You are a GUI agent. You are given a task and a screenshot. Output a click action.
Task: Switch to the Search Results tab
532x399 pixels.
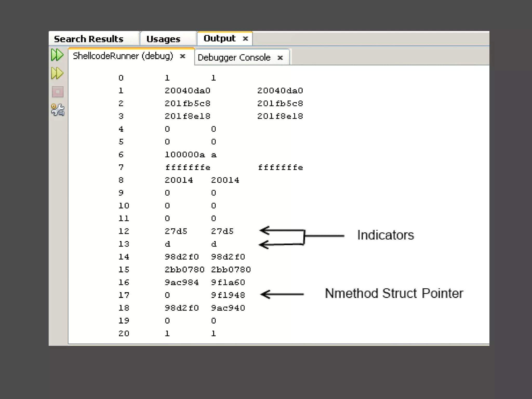[x=89, y=39]
